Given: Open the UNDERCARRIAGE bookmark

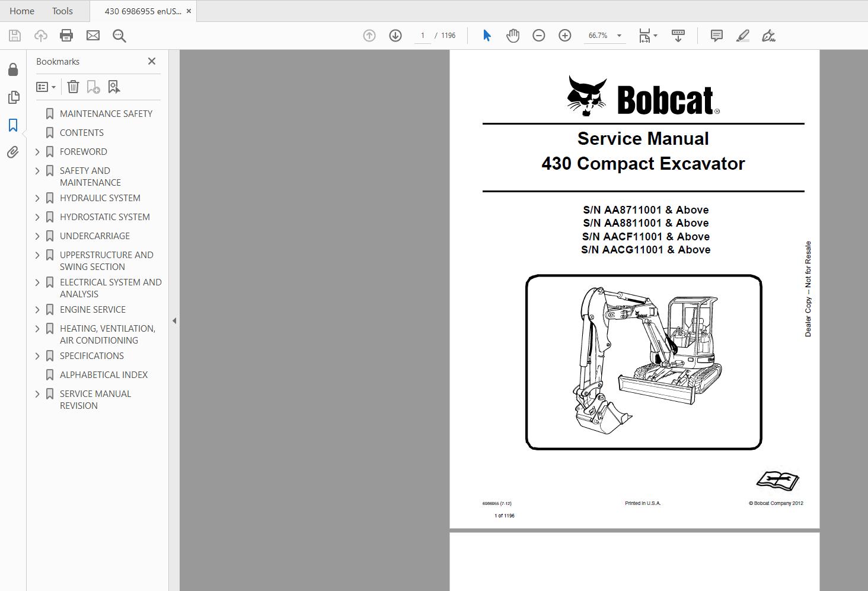Looking at the screenshot, I should [95, 236].
